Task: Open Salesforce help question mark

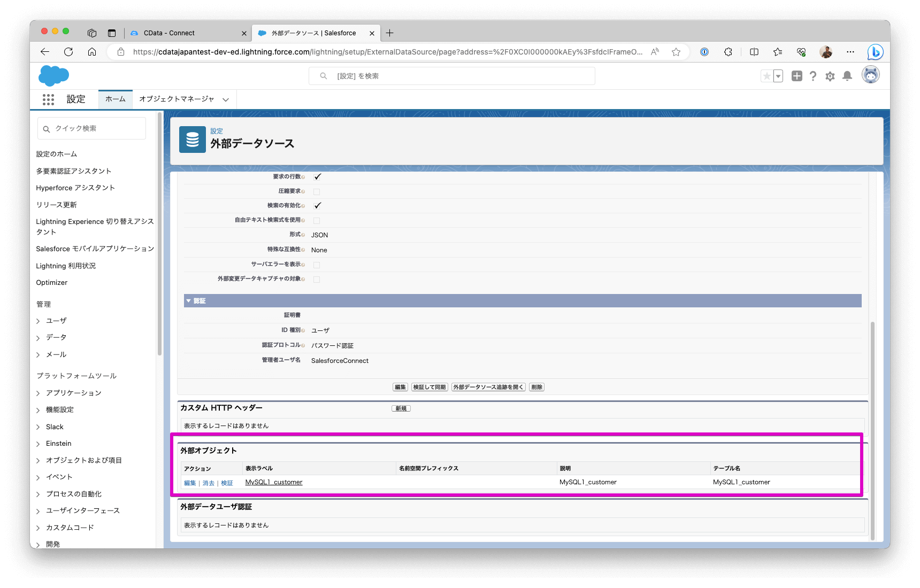Action: (x=813, y=76)
